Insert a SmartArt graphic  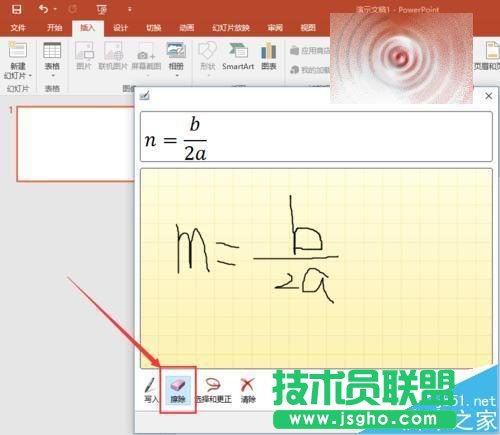[x=238, y=55]
